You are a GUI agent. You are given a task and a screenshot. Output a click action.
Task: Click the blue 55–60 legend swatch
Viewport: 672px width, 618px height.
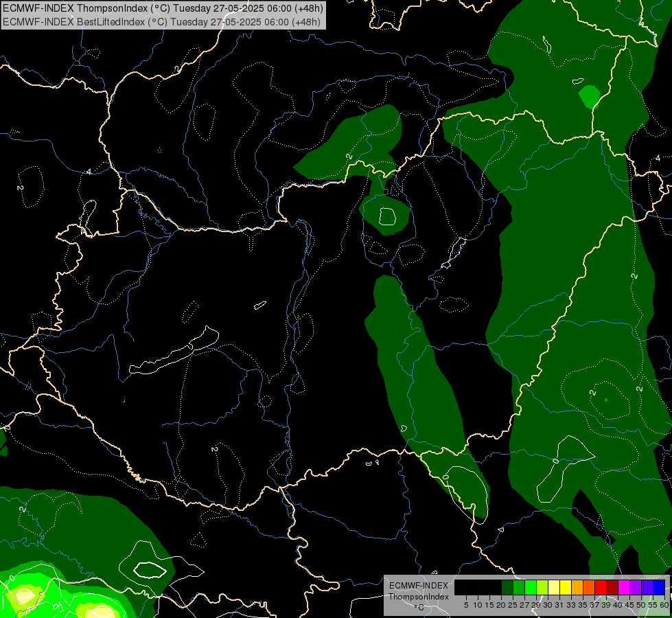pyautogui.click(x=659, y=587)
